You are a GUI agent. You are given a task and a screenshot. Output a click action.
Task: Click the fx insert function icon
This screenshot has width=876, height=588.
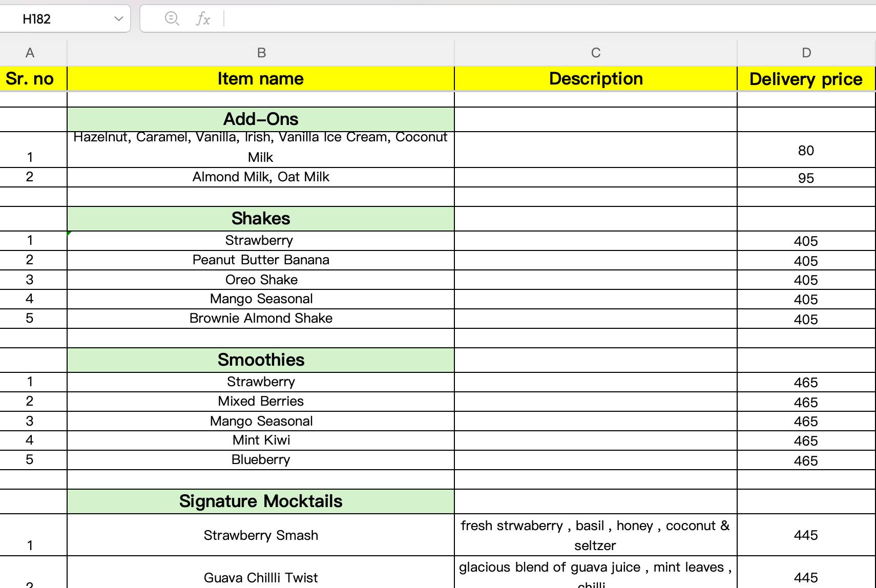203,19
